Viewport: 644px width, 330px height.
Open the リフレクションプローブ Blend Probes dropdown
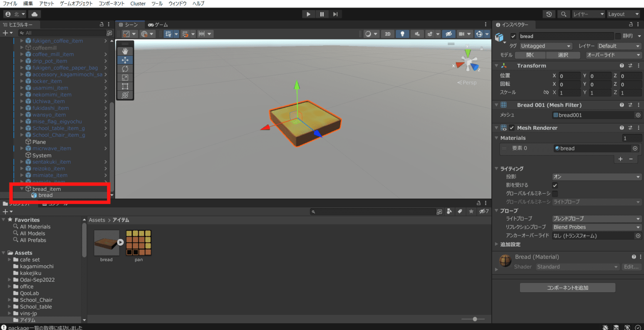(x=596, y=227)
